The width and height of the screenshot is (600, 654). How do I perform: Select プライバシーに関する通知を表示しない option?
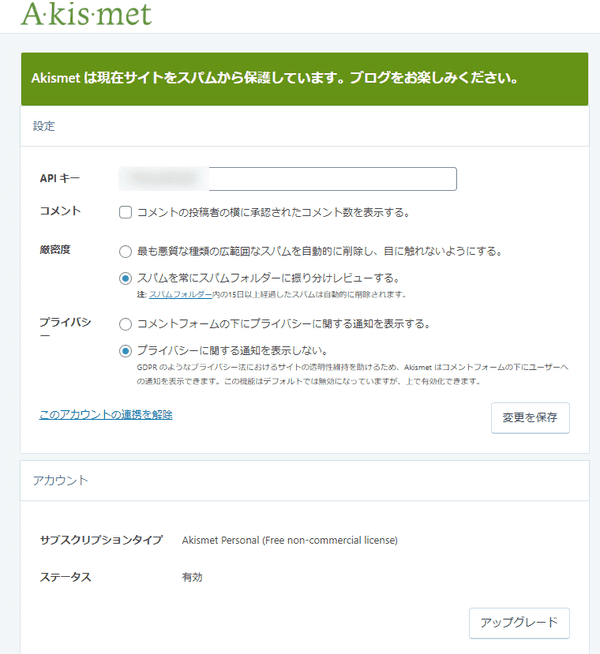point(126,351)
